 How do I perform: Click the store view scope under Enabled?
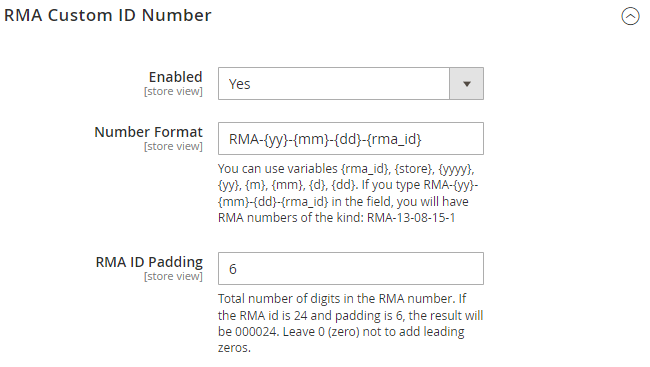[173, 92]
